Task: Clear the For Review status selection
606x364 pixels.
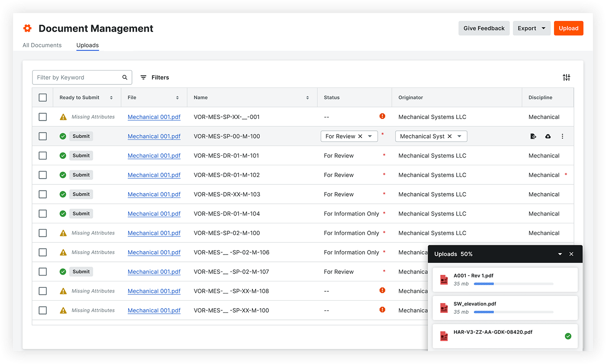Action: click(x=360, y=136)
